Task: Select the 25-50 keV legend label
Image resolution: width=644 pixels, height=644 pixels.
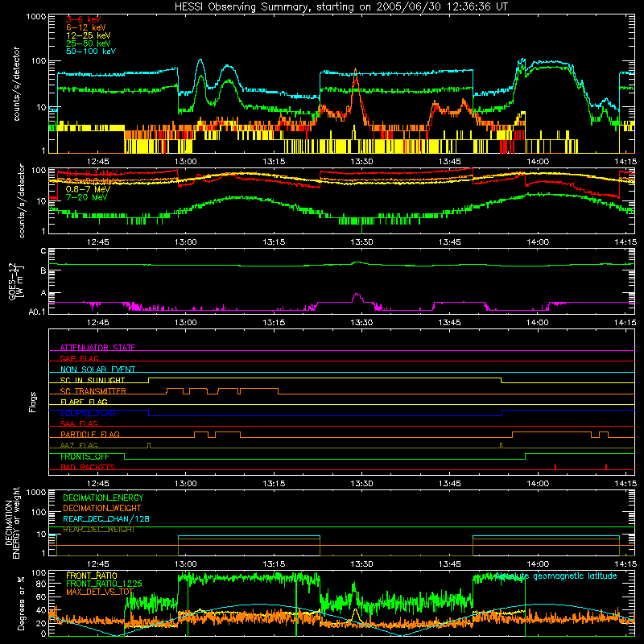Action: tap(89, 43)
